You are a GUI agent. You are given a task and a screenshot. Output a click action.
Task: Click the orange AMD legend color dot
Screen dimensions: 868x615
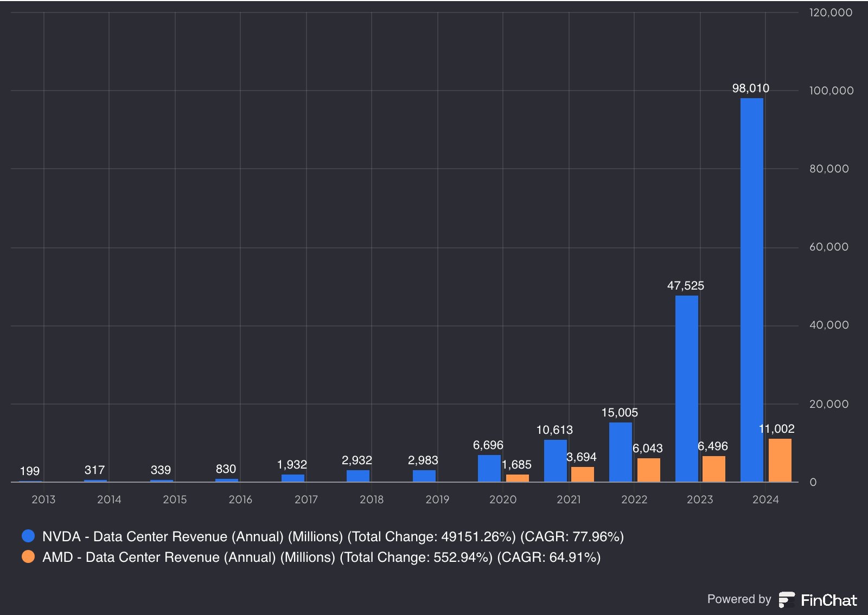click(x=28, y=556)
